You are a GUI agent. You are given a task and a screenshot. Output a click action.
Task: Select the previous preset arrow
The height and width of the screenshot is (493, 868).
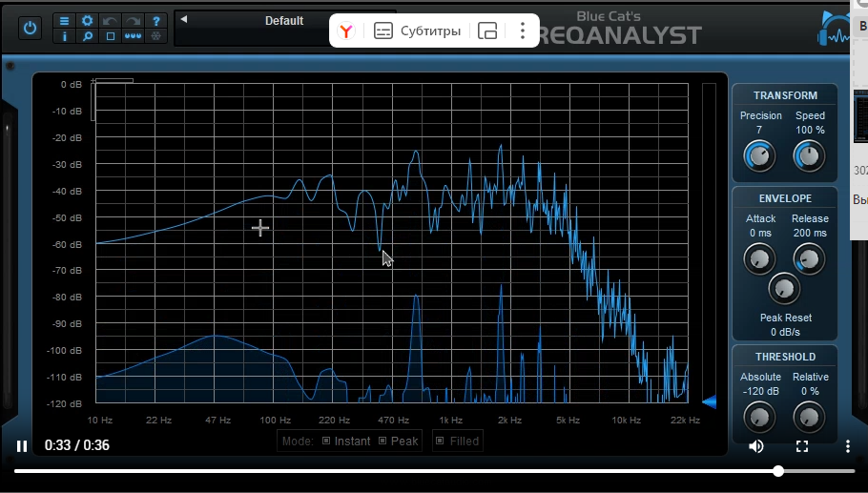coord(184,19)
